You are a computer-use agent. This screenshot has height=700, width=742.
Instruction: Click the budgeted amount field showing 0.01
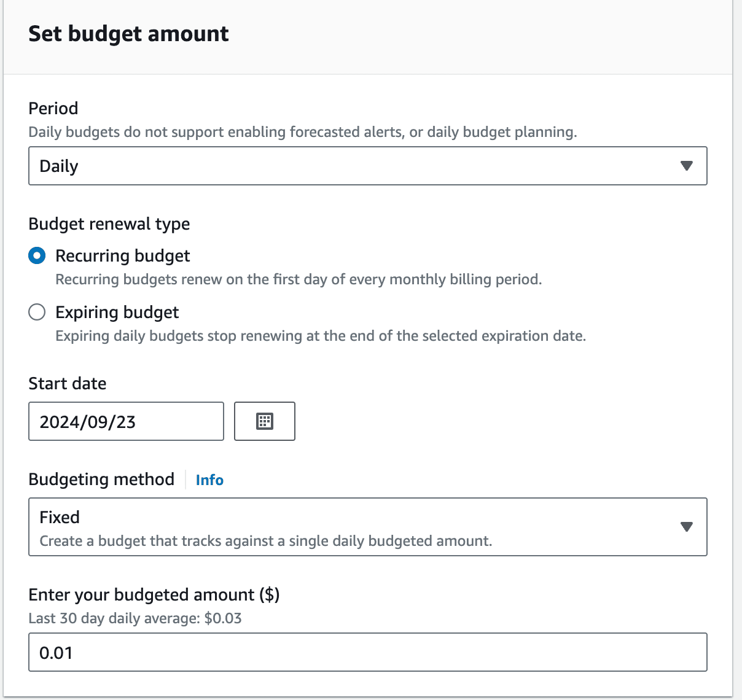[367, 652]
